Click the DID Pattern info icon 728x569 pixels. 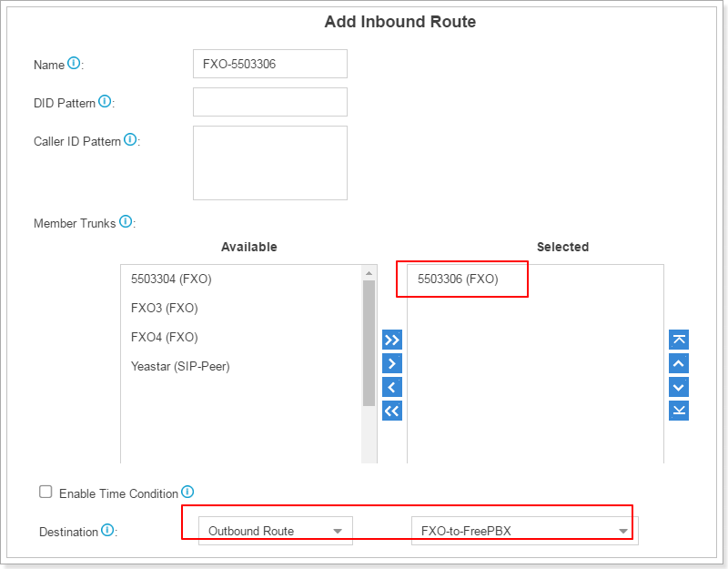point(105,102)
